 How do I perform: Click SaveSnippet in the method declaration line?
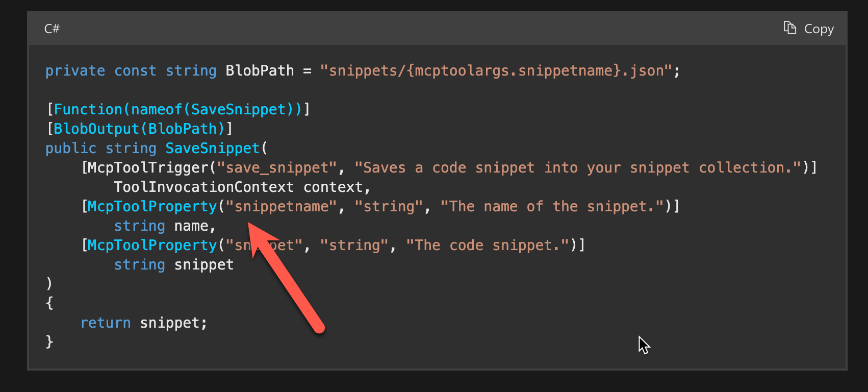pos(213,148)
